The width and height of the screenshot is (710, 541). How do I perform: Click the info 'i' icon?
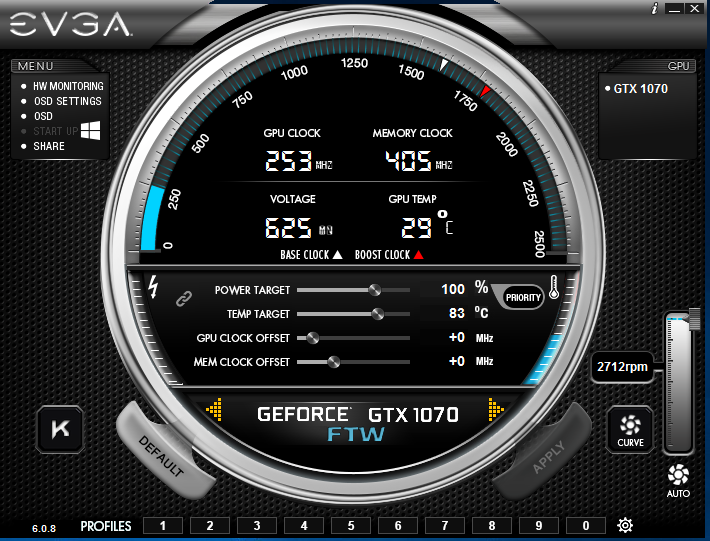(654, 8)
